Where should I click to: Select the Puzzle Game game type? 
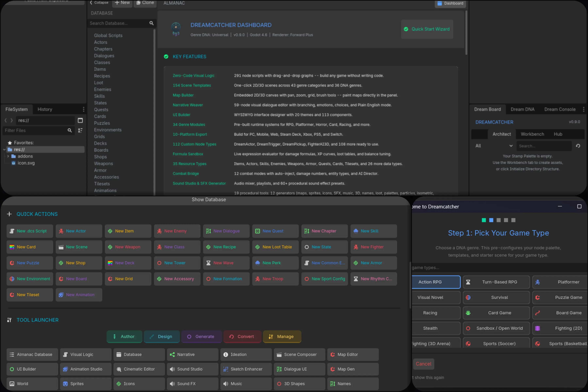pos(560,297)
